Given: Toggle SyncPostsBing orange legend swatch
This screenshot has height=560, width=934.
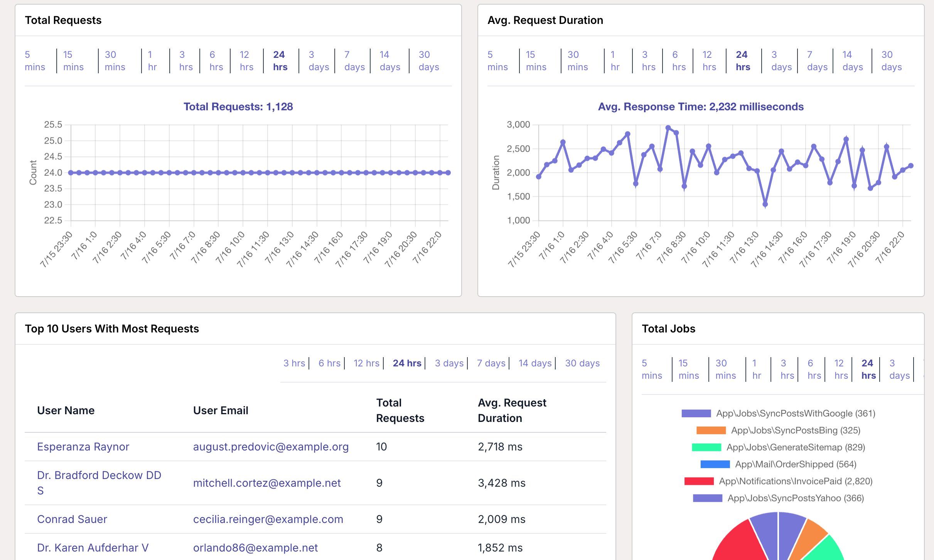Looking at the screenshot, I should pos(711,430).
